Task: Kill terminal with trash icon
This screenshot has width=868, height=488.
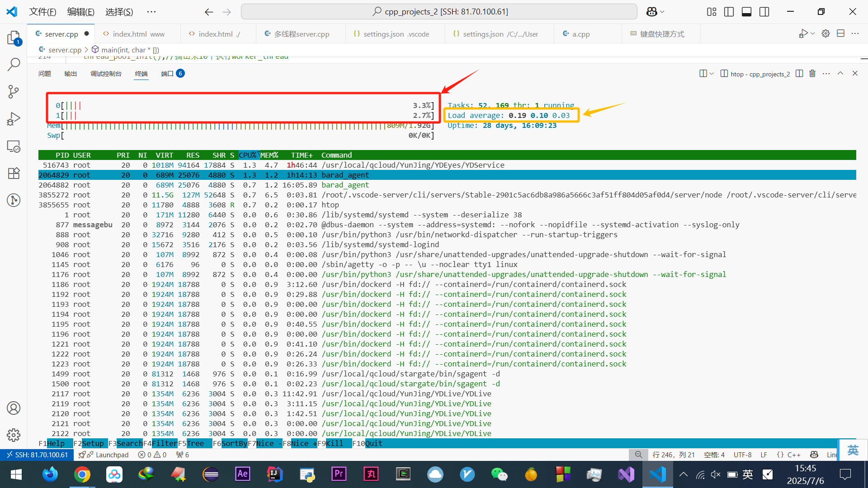Action: (812, 74)
